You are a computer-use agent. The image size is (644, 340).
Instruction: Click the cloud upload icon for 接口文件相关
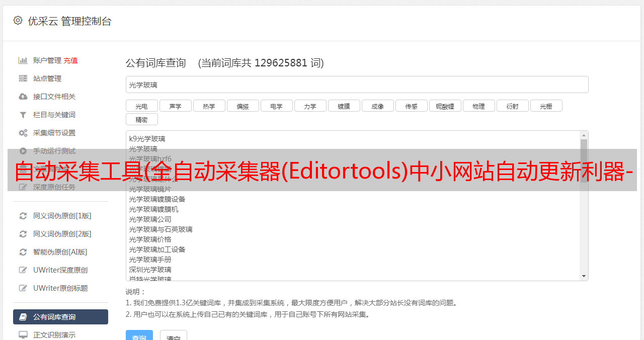pos(23,97)
